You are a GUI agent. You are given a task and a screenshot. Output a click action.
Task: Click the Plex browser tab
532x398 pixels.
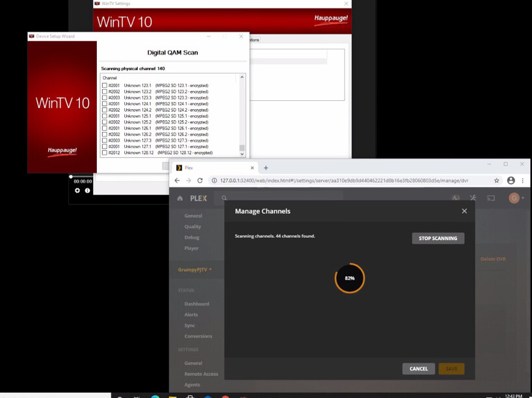[215, 168]
